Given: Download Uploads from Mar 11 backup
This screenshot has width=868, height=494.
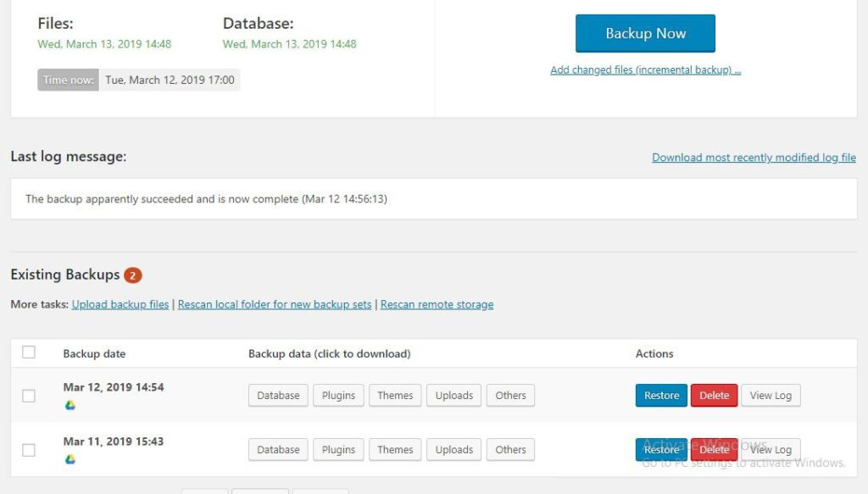Looking at the screenshot, I should click(x=454, y=450).
